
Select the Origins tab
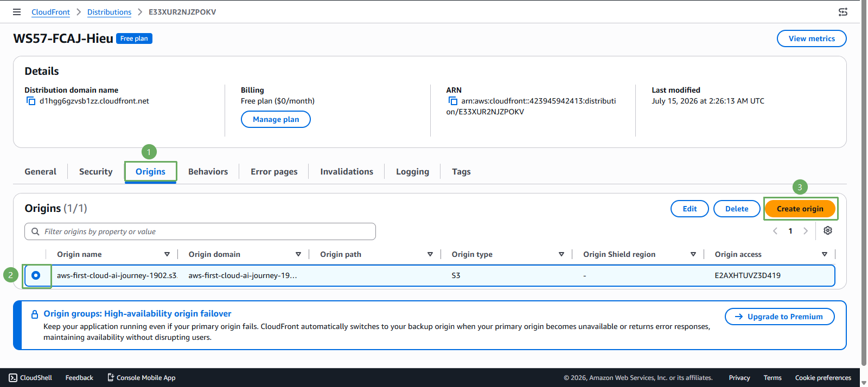[x=150, y=171]
